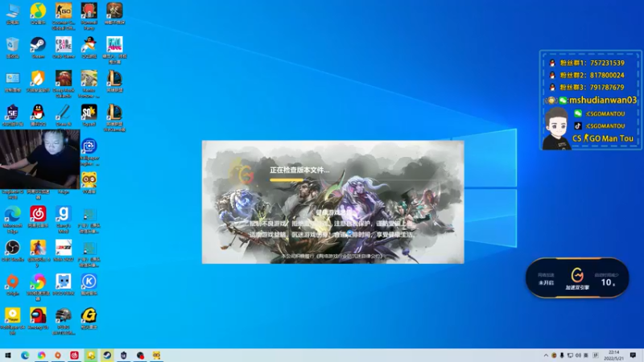Launch the Counter-Strike Global Offensive shortcut
The width and height of the screenshot is (644, 362).
[64, 16]
